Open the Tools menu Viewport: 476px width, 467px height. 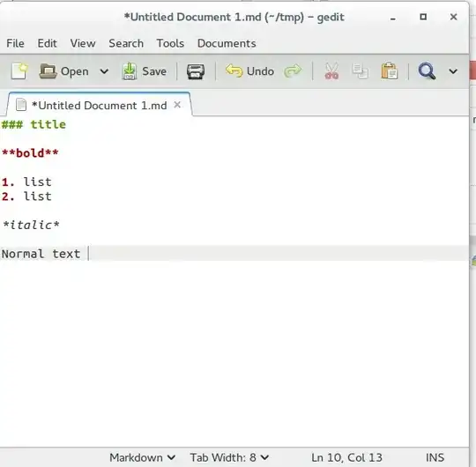170,43
